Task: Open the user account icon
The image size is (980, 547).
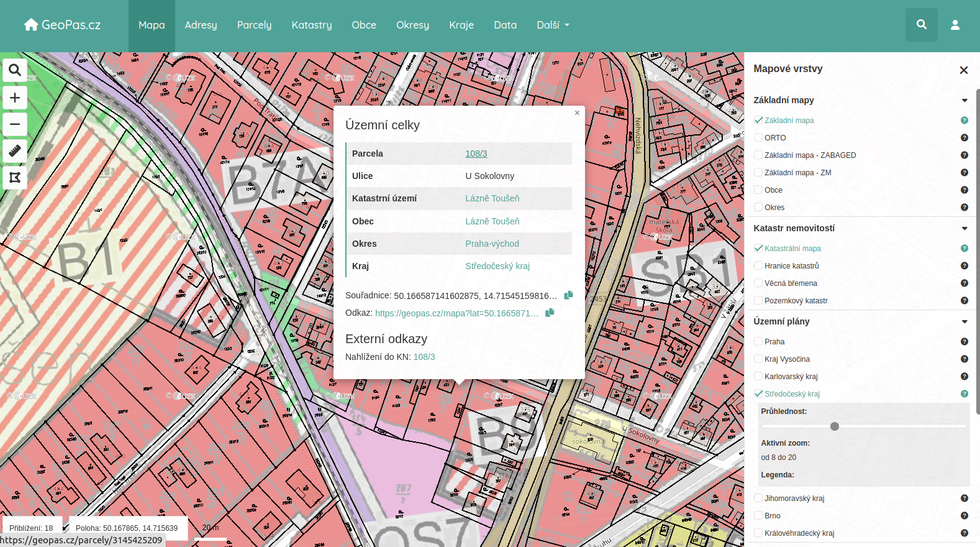Action: 955,25
